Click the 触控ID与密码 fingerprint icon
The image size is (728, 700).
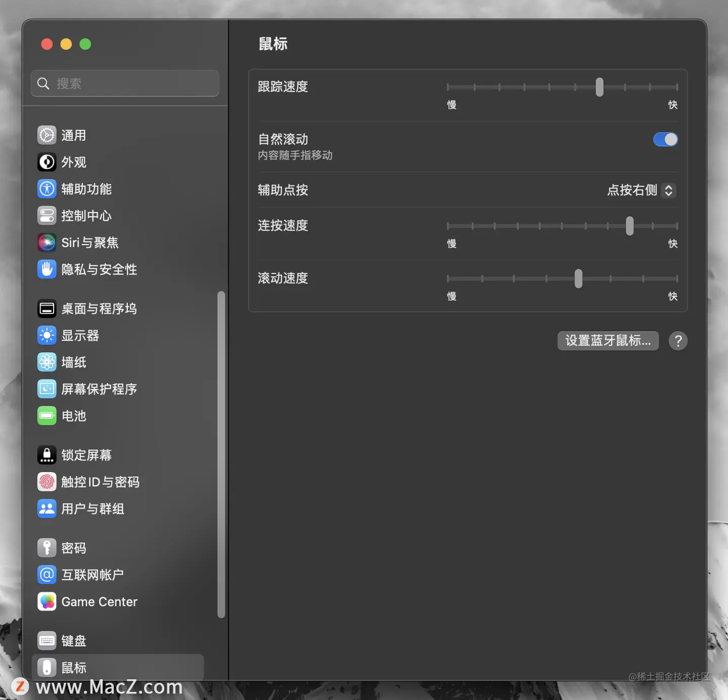pyautogui.click(x=47, y=482)
